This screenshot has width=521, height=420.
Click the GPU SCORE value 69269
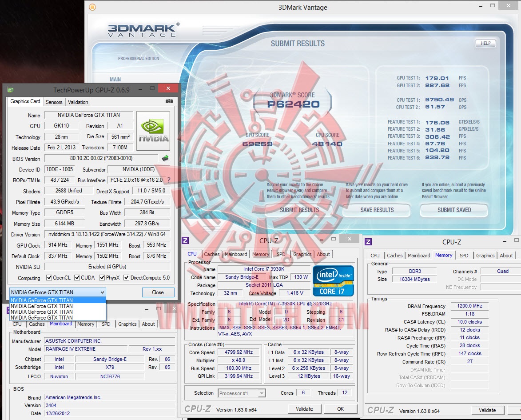pyautogui.click(x=257, y=144)
